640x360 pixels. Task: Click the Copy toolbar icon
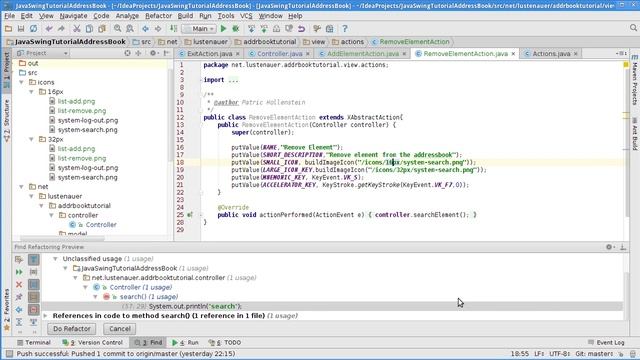89,29
